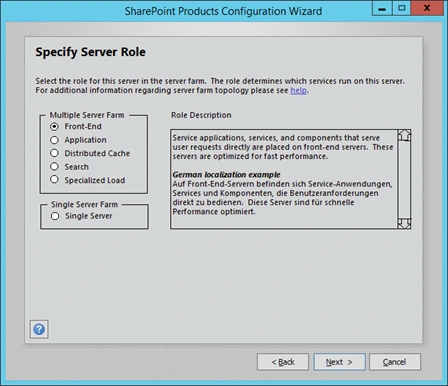
Task: Go back with the Back button
Action: 283,362
